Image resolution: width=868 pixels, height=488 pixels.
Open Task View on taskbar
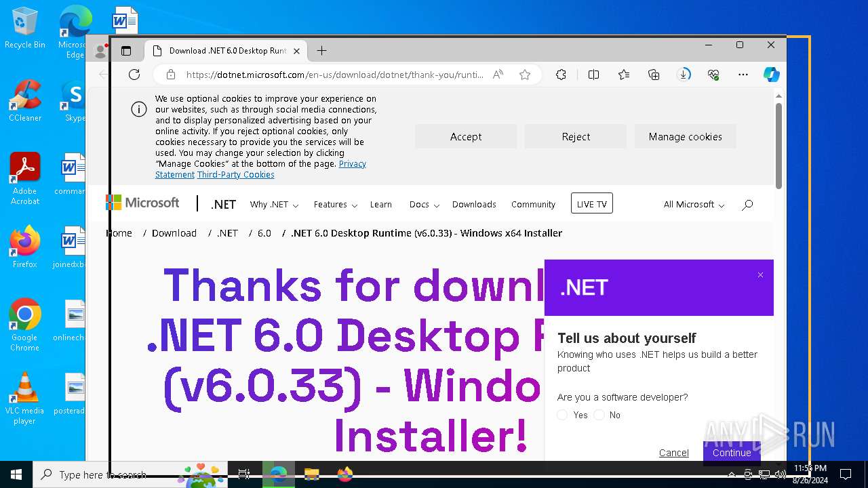tap(244, 474)
